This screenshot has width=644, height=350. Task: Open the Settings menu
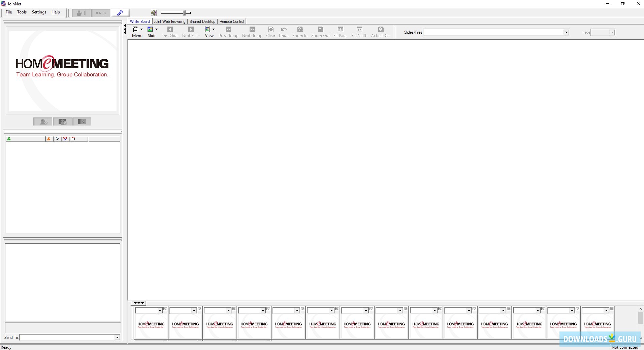tap(39, 12)
